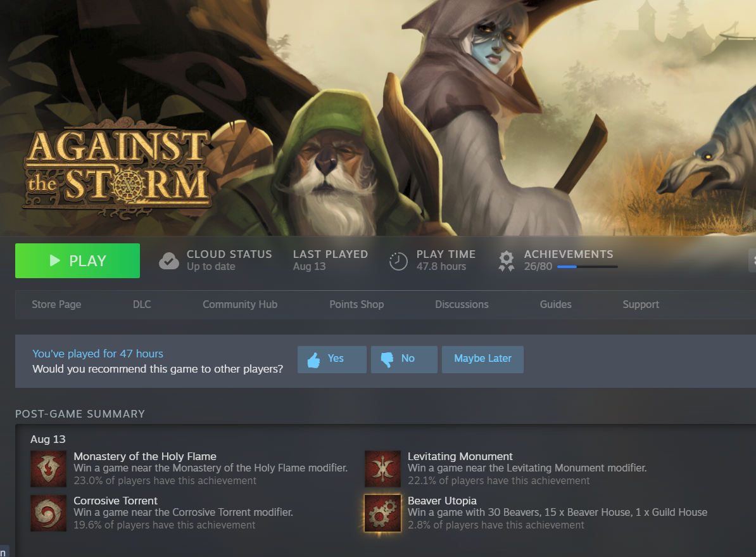
Task: Click the cloud status icon
Action: pos(169,260)
